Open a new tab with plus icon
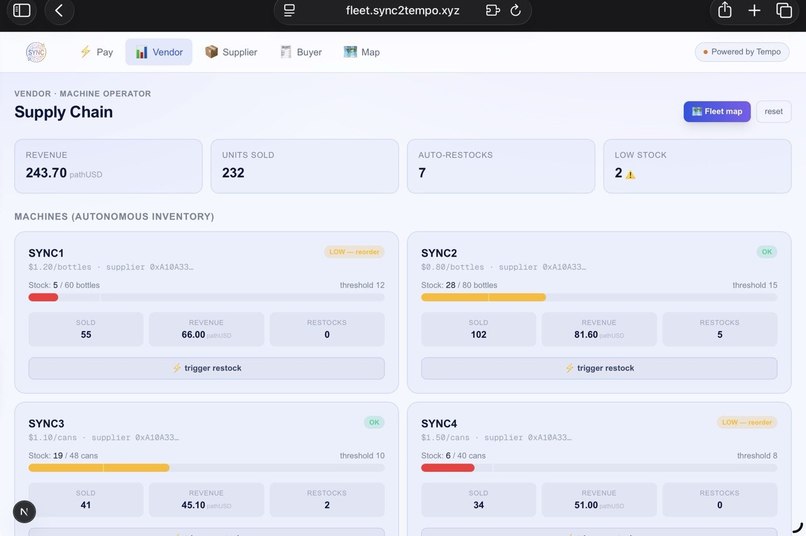This screenshot has height=536, width=806. coord(754,10)
